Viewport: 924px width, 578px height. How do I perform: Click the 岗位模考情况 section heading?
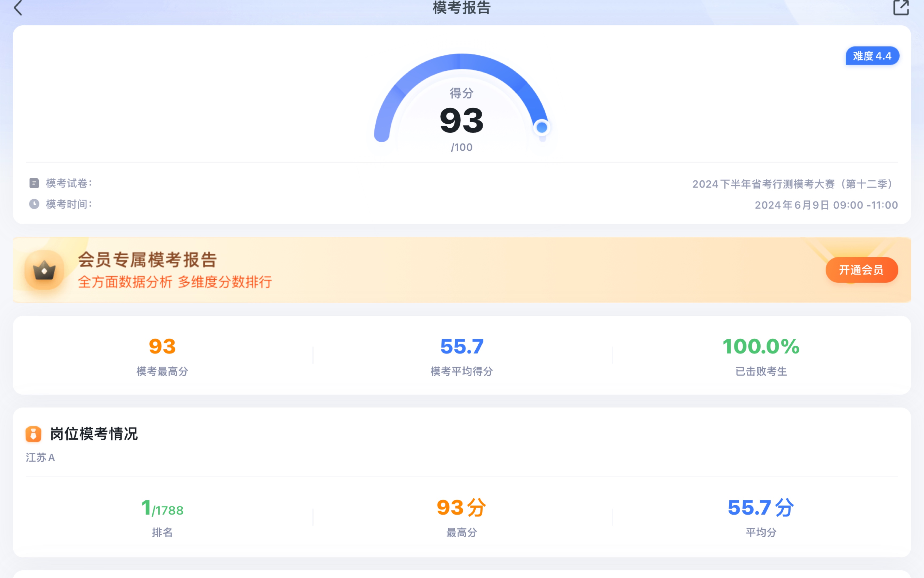[x=94, y=434]
